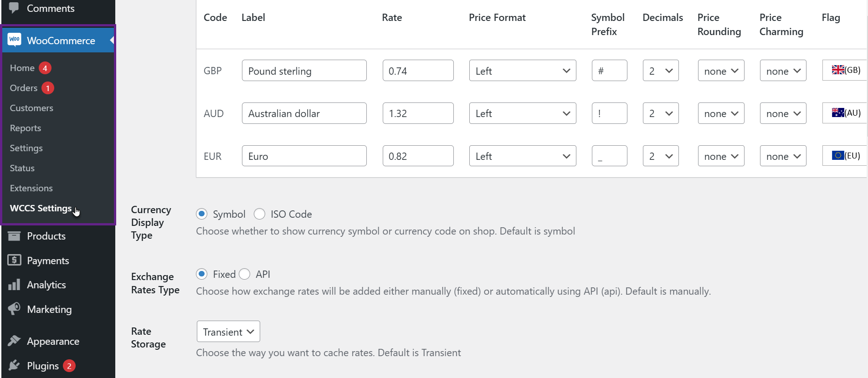
Task: Select the ISO Code display type
Action: [259, 214]
